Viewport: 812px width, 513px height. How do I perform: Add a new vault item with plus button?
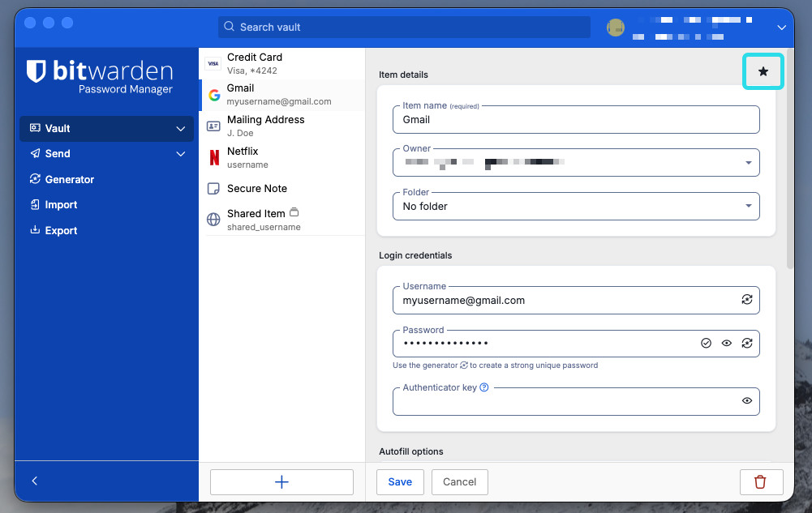(x=281, y=482)
